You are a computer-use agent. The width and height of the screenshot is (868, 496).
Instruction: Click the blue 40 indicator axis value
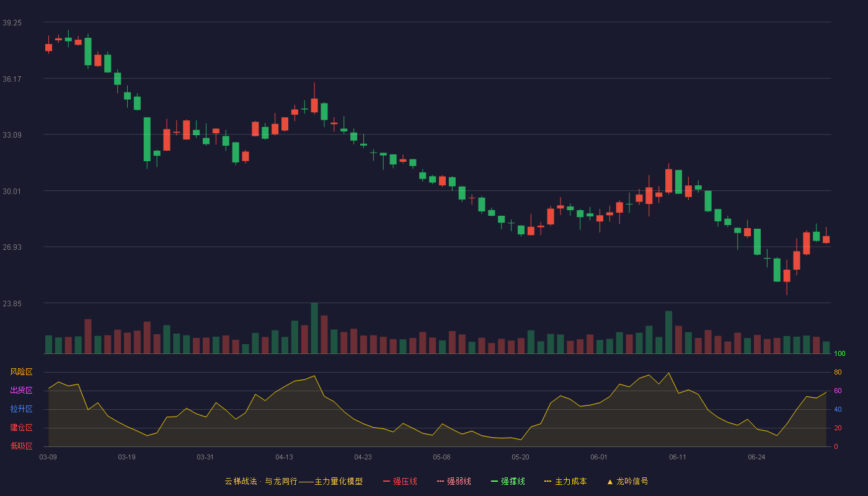[x=838, y=409]
